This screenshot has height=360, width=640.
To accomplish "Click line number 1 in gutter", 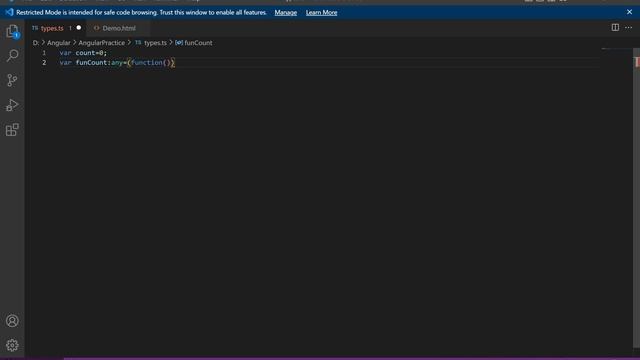I will pyautogui.click(x=44, y=53).
